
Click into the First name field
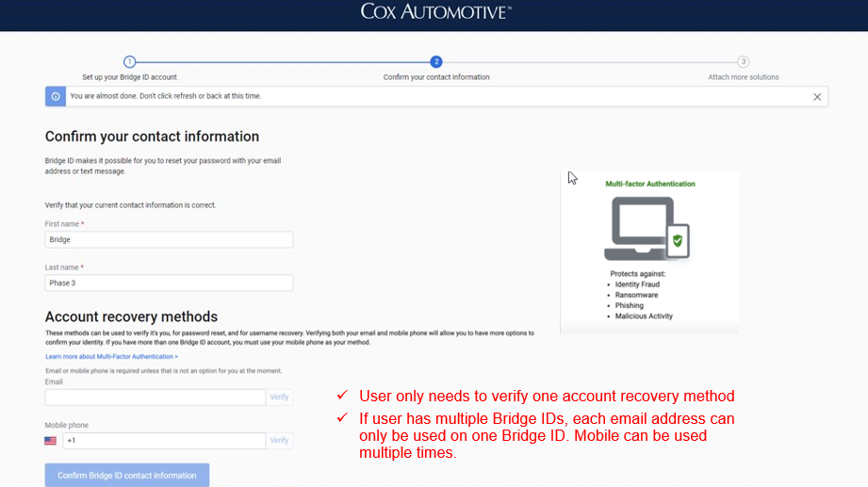[x=169, y=239]
